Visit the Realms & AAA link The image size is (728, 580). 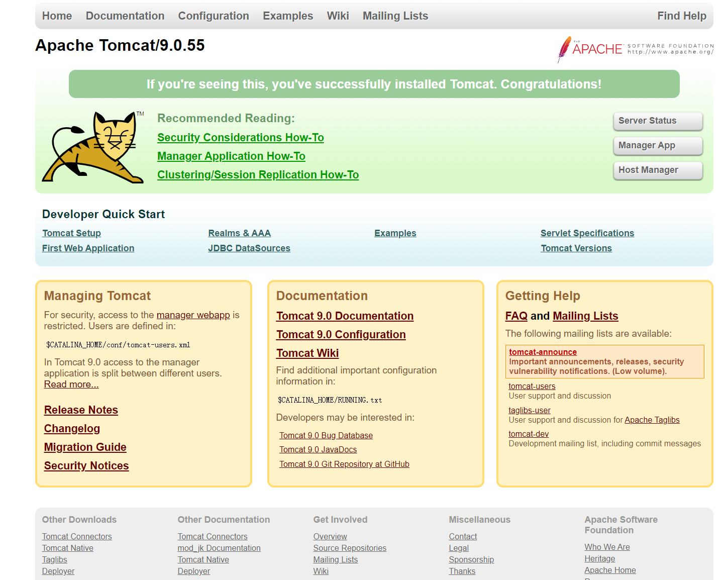pos(239,233)
